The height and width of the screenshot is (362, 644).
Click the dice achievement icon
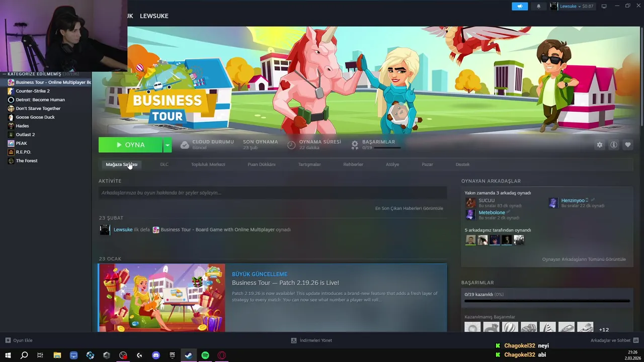[529, 327]
